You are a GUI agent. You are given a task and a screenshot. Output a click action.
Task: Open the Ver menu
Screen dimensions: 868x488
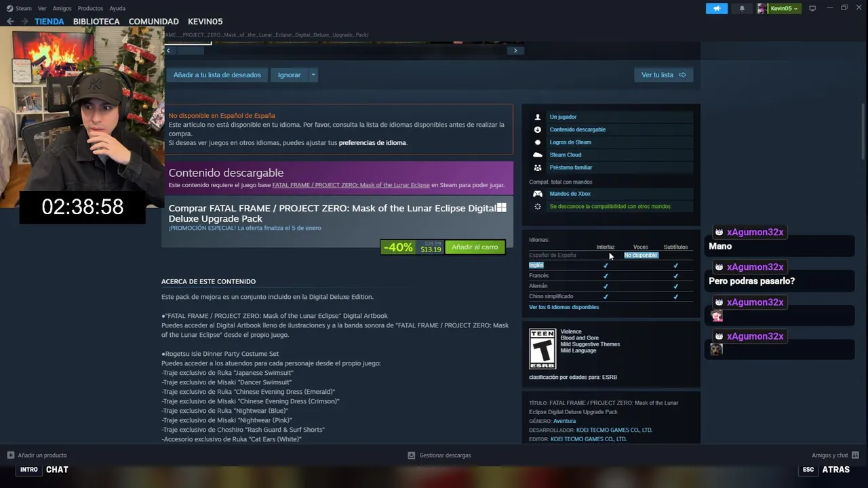click(42, 8)
